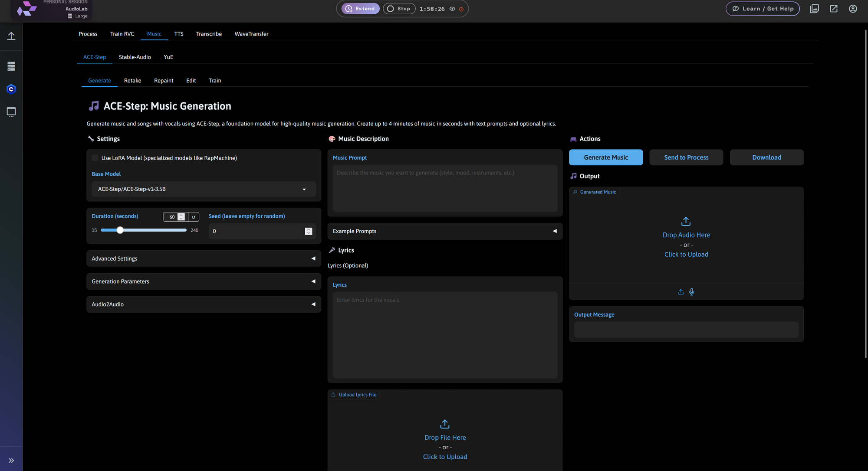
Task: Open the user account icon top right
Action: coord(853,9)
